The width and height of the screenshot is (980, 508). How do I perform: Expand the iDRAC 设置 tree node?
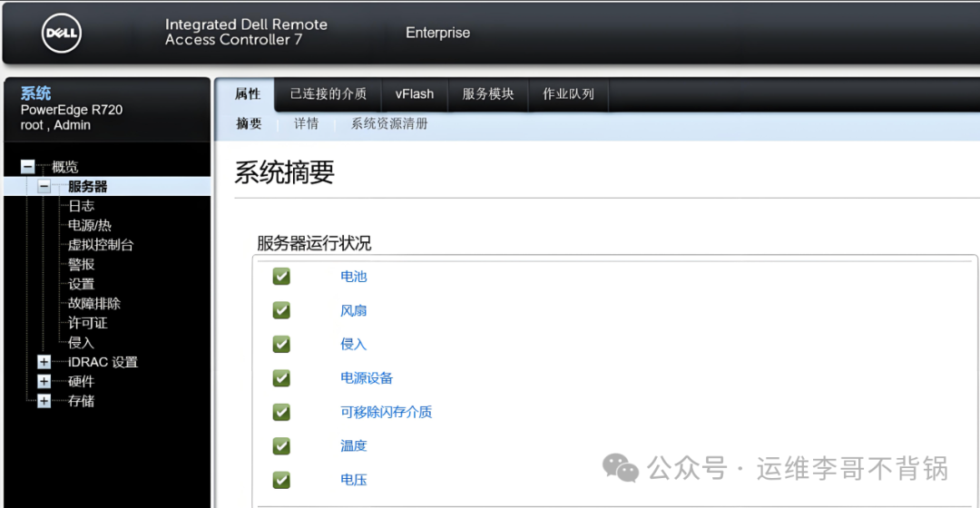pos(44,362)
